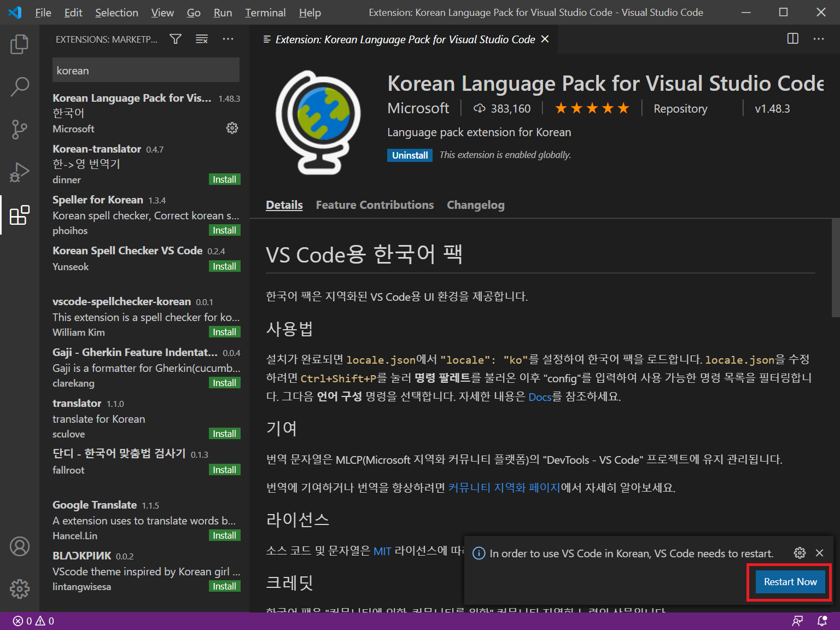Open the Accounts menu icon
The width and height of the screenshot is (840, 630).
click(x=20, y=546)
